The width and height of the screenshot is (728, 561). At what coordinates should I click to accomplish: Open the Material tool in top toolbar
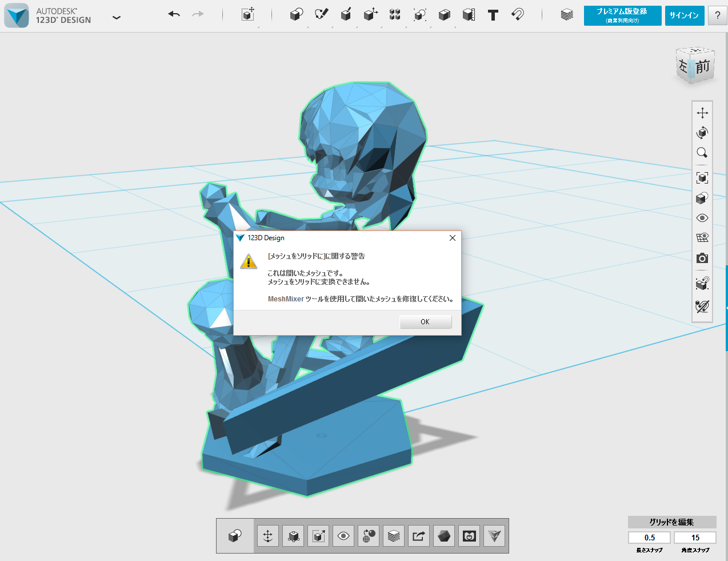(x=567, y=15)
